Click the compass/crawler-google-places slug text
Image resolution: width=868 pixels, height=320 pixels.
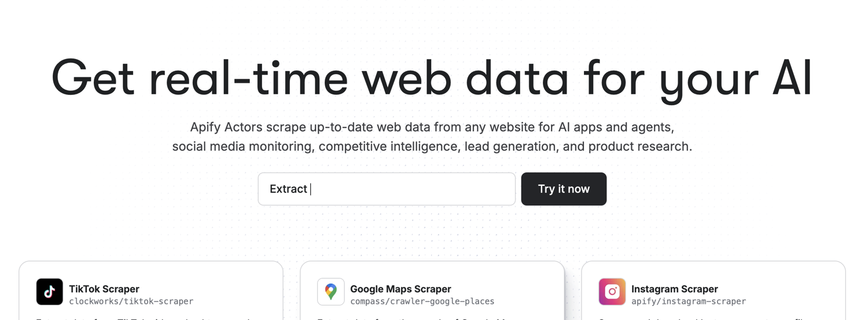pos(422,301)
